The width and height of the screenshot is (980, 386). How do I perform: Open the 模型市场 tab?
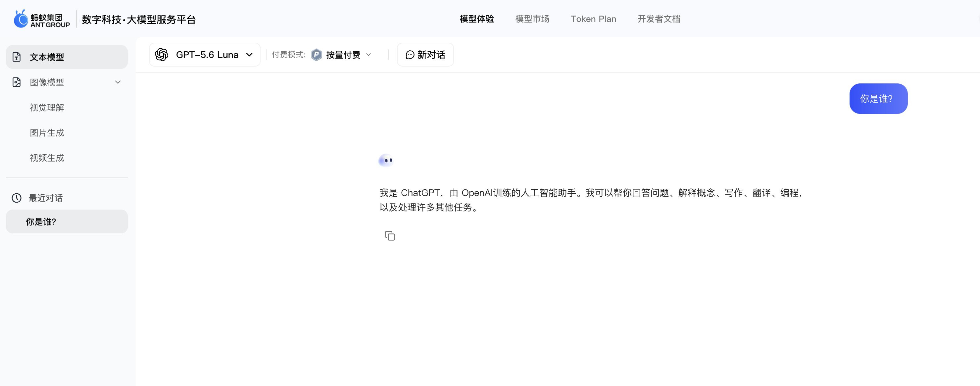coord(532,19)
